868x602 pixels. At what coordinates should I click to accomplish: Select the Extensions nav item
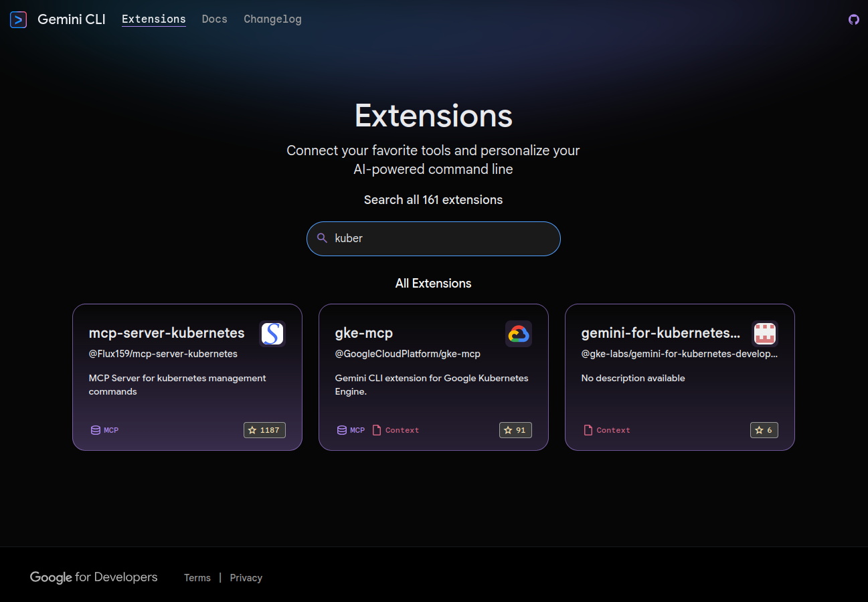pyautogui.click(x=154, y=19)
